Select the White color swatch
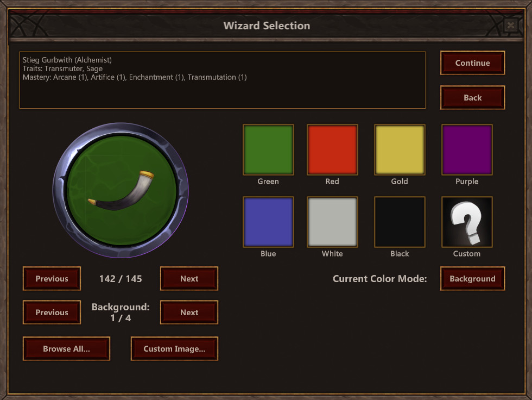 (332, 221)
